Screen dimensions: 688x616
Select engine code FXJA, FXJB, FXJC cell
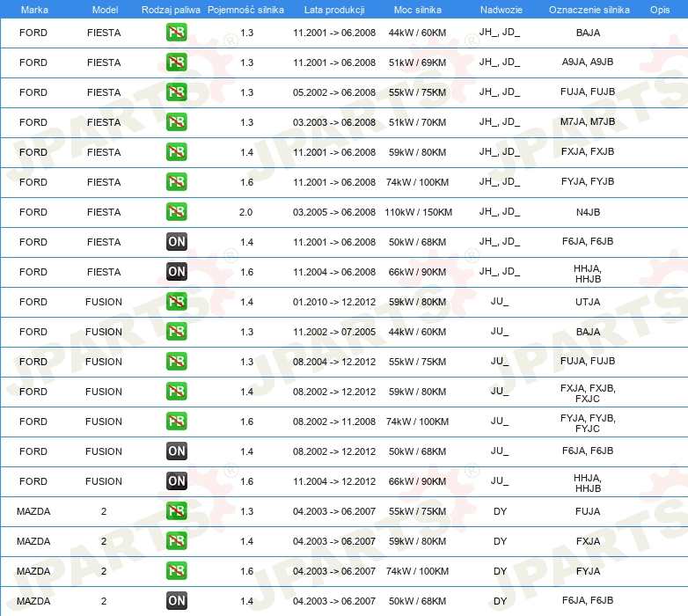pyautogui.click(x=588, y=393)
